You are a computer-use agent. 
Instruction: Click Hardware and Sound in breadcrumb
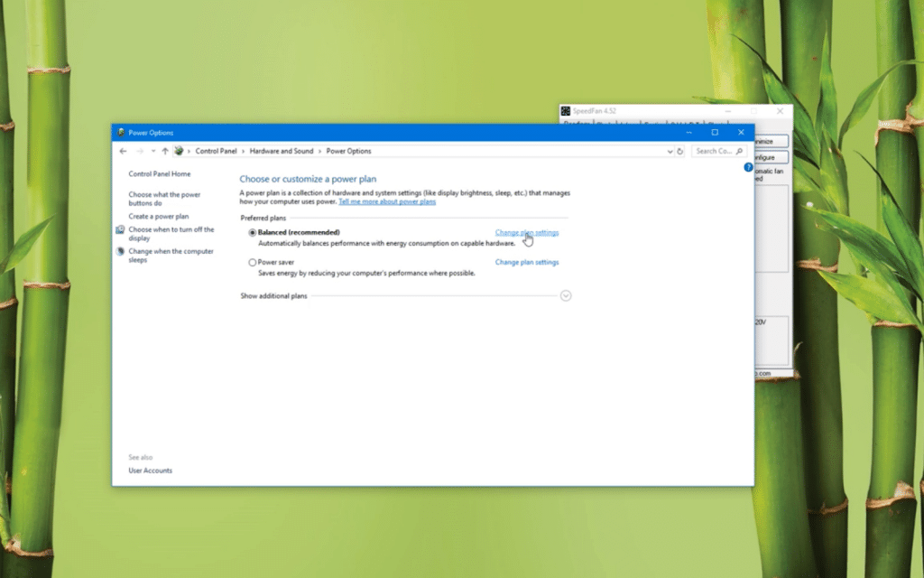click(x=282, y=151)
